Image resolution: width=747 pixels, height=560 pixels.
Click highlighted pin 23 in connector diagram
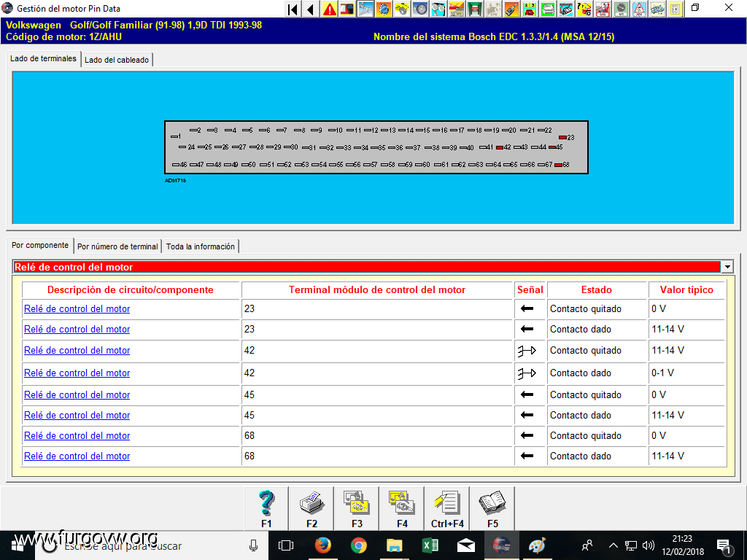[x=562, y=138]
